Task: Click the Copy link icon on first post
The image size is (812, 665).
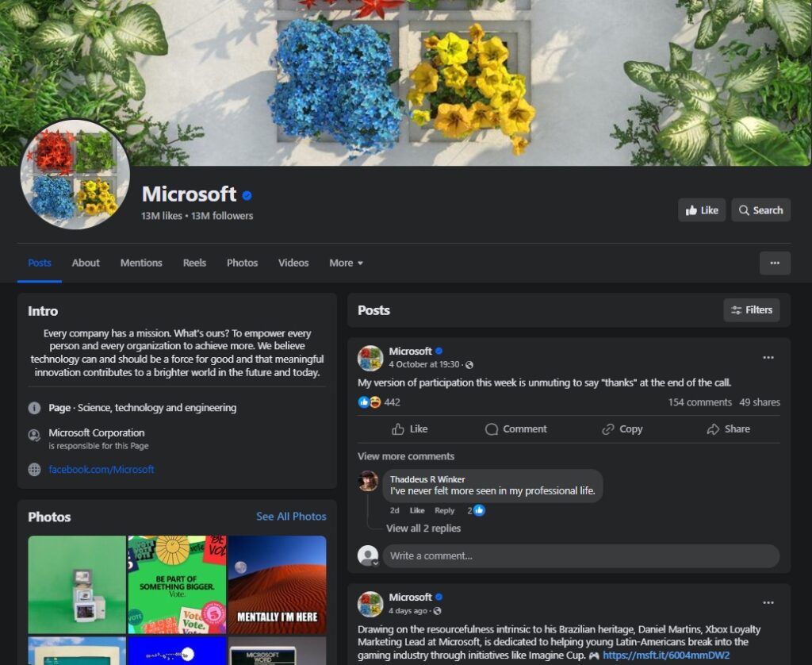Action: [x=622, y=429]
